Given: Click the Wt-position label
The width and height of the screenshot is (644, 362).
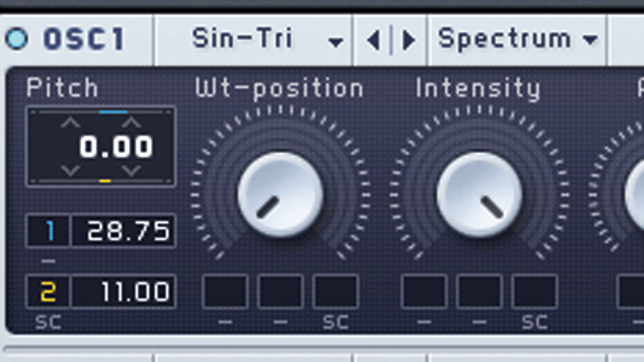Looking at the screenshot, I should (280, 89).
